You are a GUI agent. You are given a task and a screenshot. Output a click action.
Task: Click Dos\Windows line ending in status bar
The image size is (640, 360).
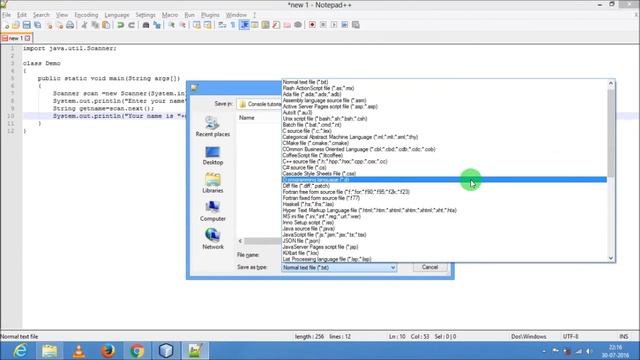[529, 337]
